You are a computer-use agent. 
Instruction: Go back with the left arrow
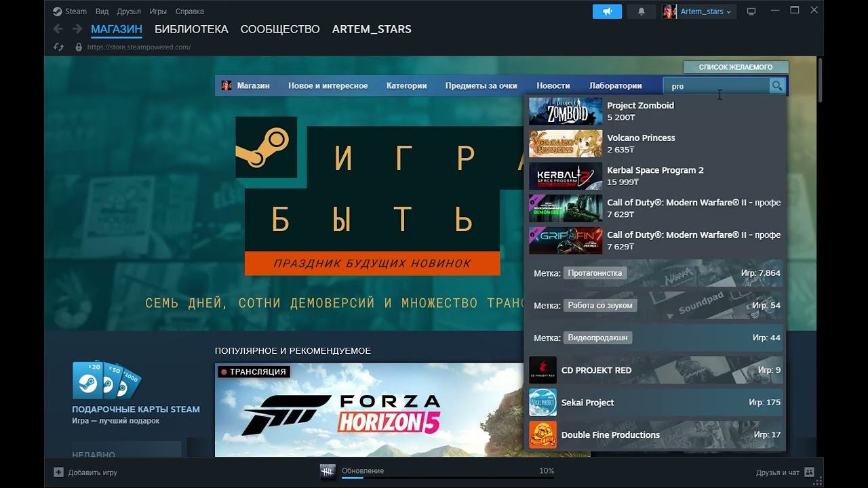coord(58,29)
